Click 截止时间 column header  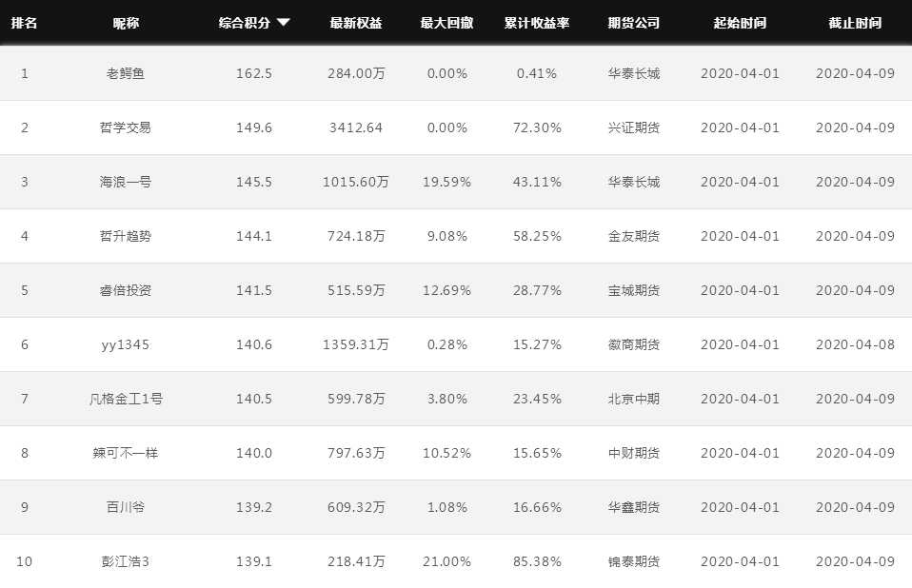[x=855, y=23]
